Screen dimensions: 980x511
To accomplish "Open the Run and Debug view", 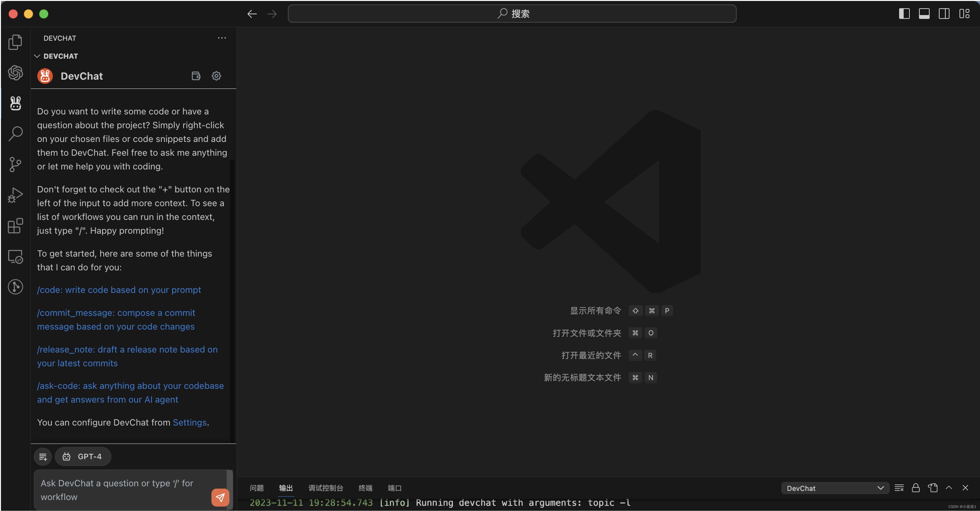I will [15, 195].
